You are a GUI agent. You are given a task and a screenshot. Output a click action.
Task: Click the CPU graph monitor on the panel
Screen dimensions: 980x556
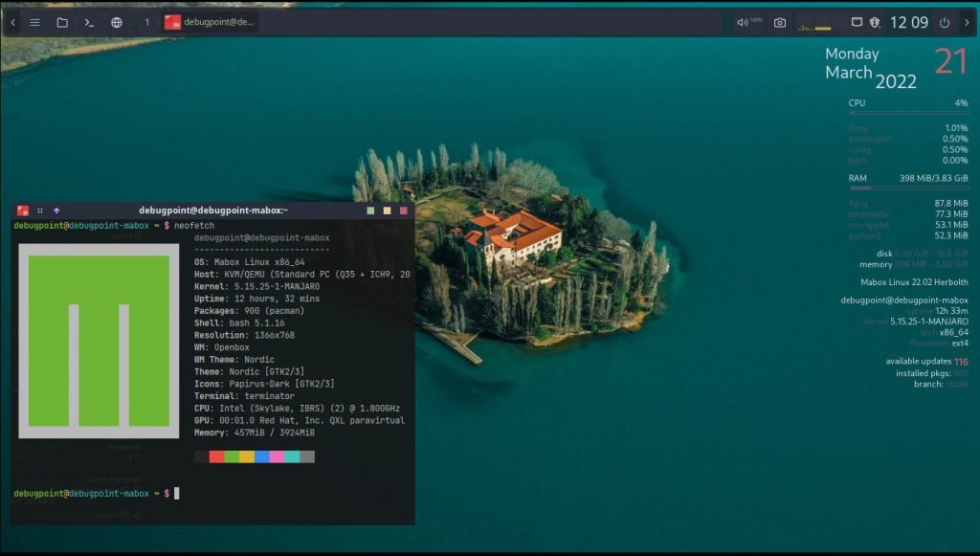pyautogui.click(x=813, y=25)
